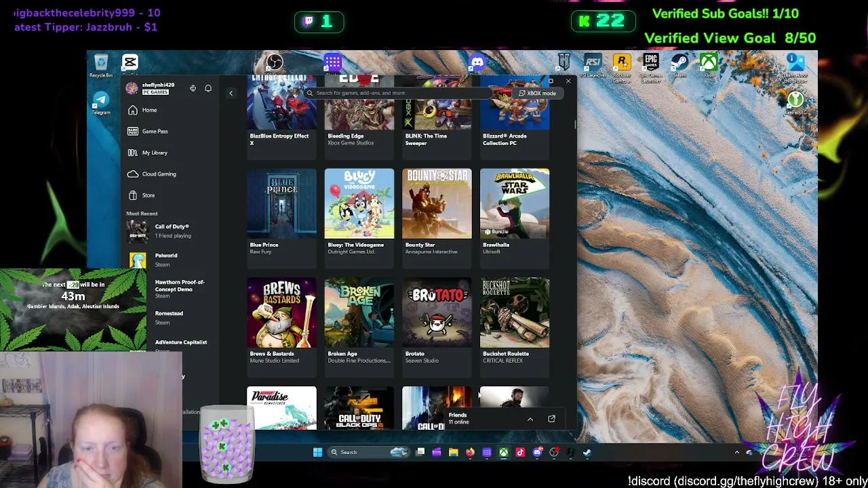Open Task View on the taskbar
The width and height of the screenshot is (868, 488).
[x=420, y=452]
